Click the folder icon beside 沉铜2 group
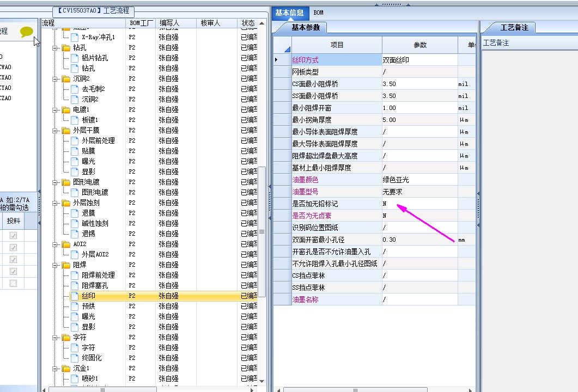This screenshot has height=392, width=578. pyautogui.click(x=66, y=79)
